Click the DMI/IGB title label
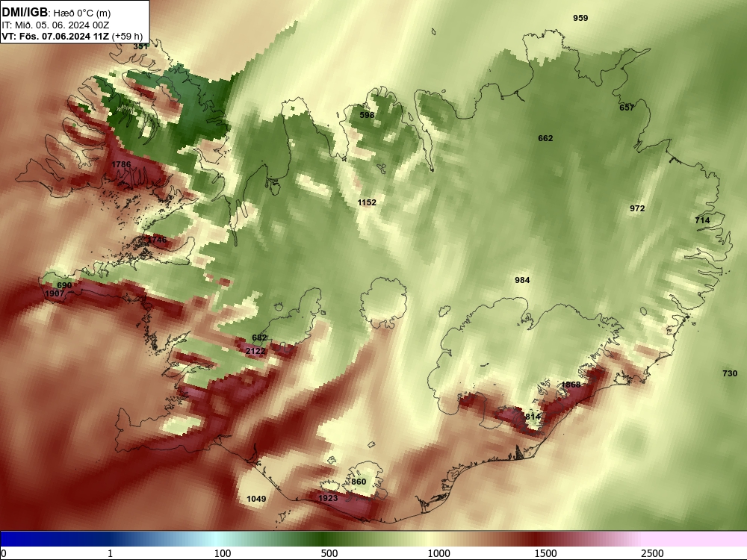Image resolution: width=747 pixels, height=560 pixels. (x=25, y=13)
